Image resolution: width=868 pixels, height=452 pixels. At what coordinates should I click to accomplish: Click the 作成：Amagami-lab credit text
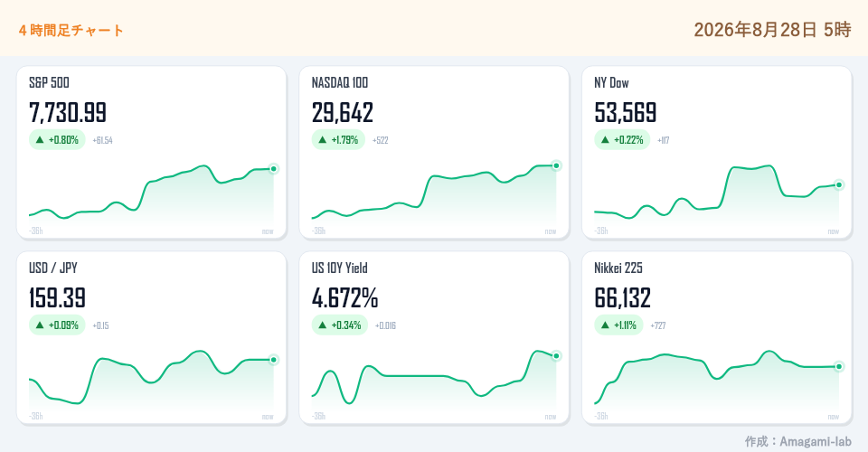click(x=798, y=441)
